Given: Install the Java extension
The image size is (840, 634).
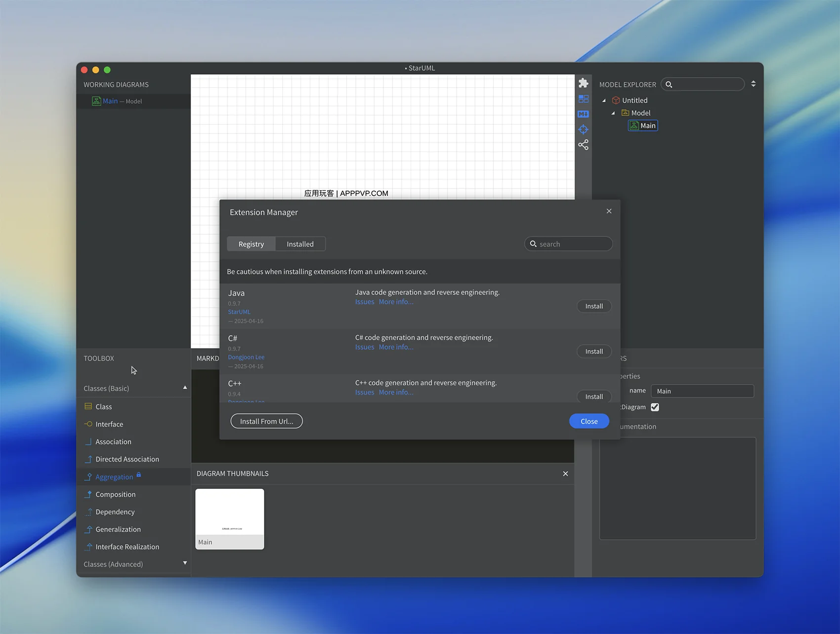Looking at the screenshot, I should click(x=593, y=306).
